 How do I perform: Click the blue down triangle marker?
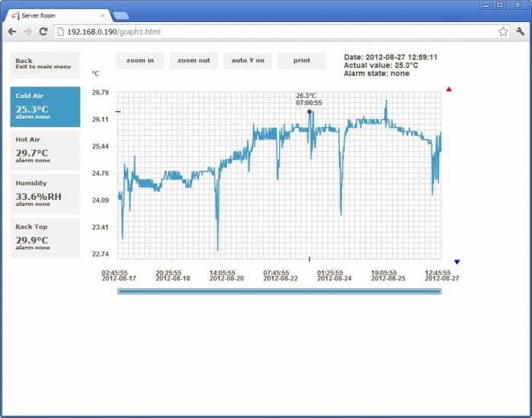click(457, 262)
